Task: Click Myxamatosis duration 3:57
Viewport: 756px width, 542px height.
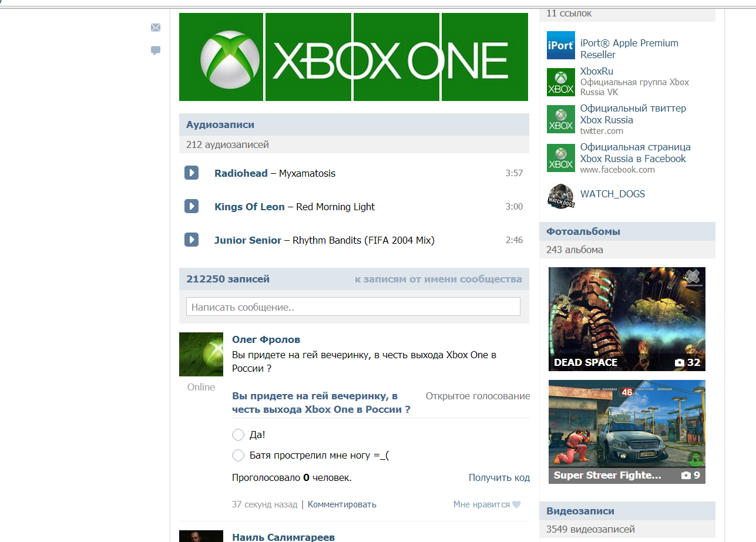Action: [514, 173]
